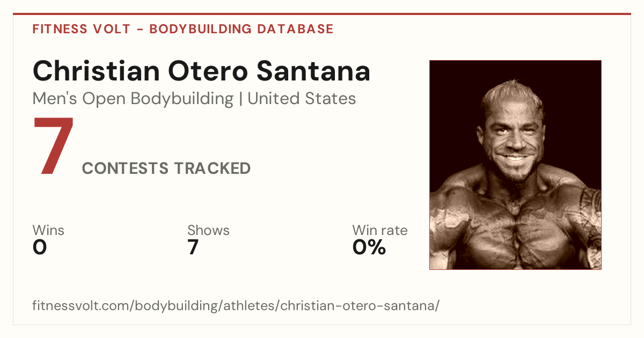Click the Wins stat label

pyautogui.click(x=48, y=231)
